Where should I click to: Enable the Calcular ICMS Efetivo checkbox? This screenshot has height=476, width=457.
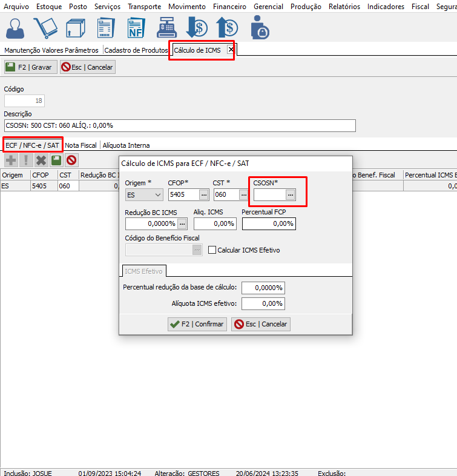coord(212,250)
